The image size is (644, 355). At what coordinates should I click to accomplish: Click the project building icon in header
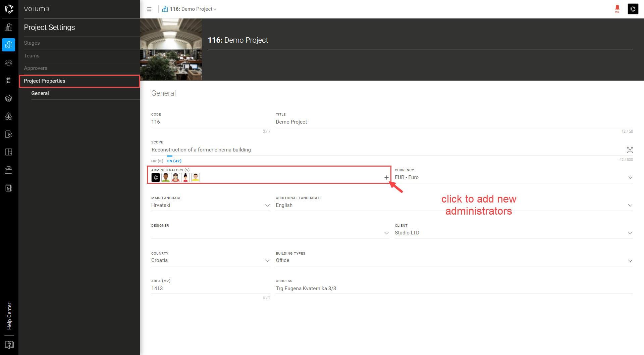(165, 9)
